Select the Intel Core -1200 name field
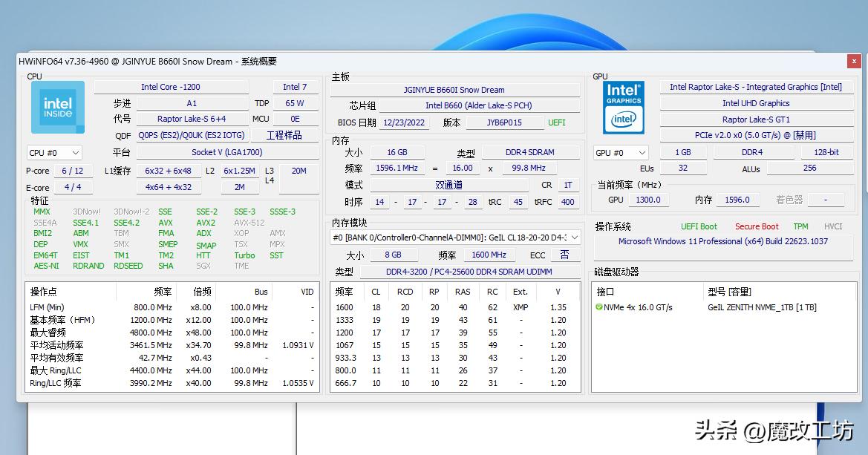Screen dimensions: 868x455 pos(171,86)
